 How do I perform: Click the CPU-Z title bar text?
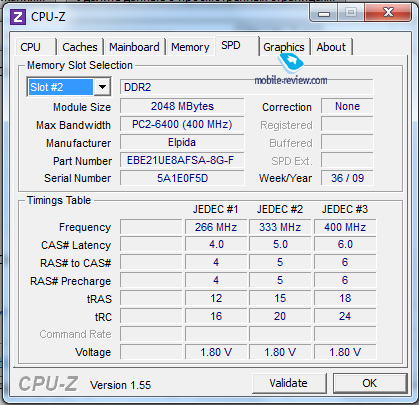pyautogui.click(x=48, y=17)
